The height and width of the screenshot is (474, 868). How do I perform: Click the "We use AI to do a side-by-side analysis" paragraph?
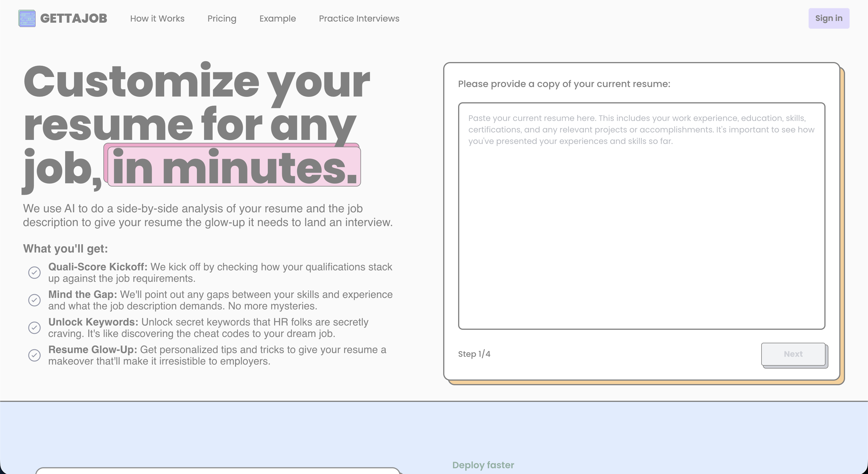[208, 215]
